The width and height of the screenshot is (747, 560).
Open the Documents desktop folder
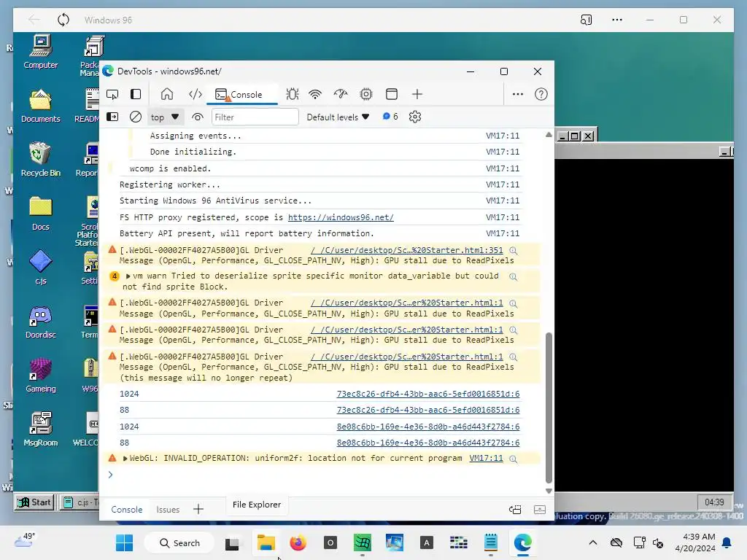pyautogui.click(x=41, y=106)
